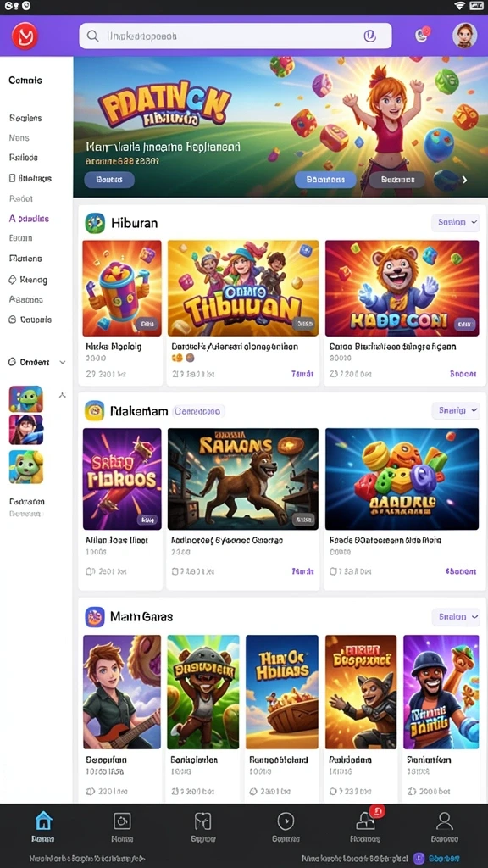Open the user avatar profile picture
This screenshot has width=488, height=868.
(x=464, y=36)
